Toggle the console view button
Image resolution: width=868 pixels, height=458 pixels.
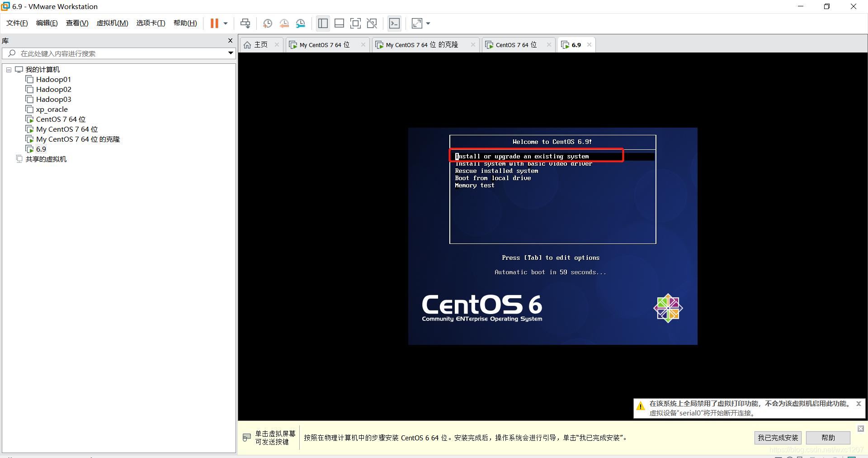(394, 23)
